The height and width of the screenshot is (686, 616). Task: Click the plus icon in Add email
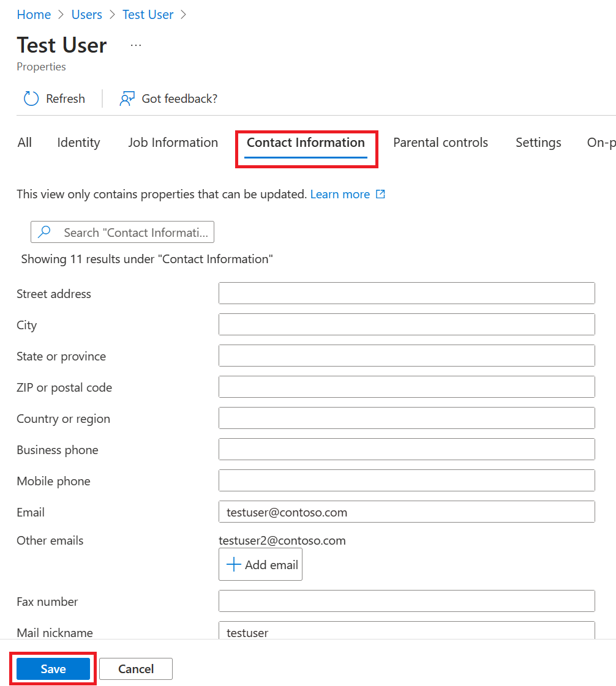233,565
